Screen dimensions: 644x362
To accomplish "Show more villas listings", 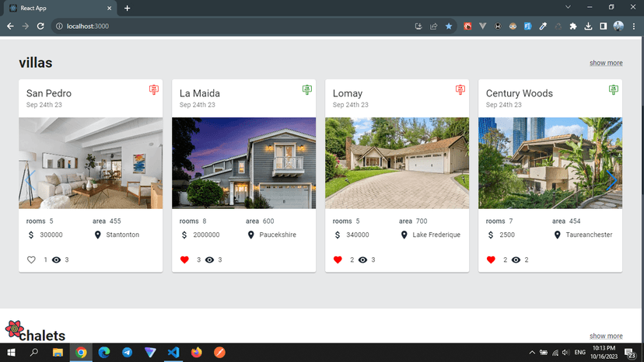I will click(x=606, y=63).
